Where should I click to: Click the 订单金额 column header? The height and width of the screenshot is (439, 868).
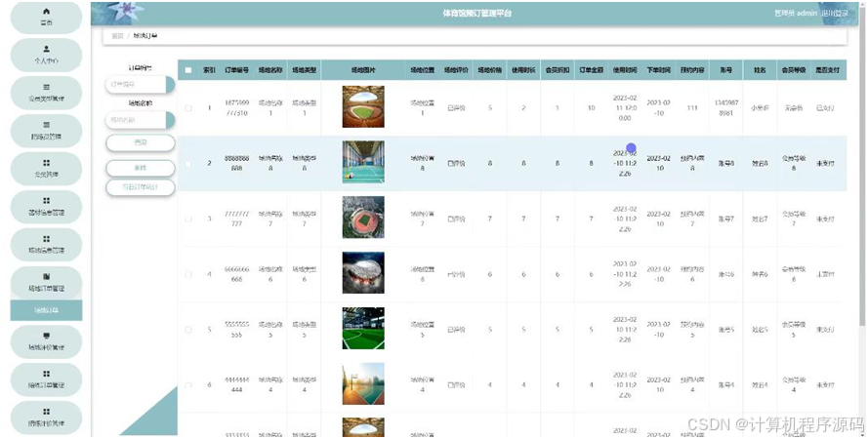click(x=592, y=70)
